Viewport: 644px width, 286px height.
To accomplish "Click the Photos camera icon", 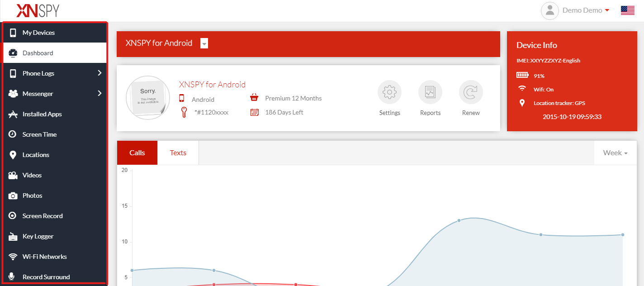I will (13, 195).
